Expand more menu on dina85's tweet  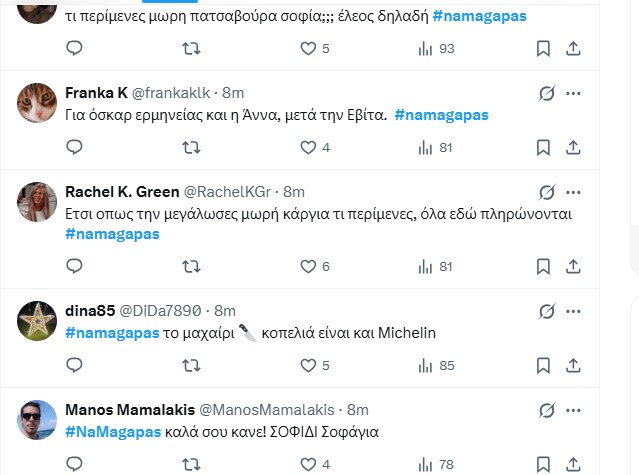[573, 310]
